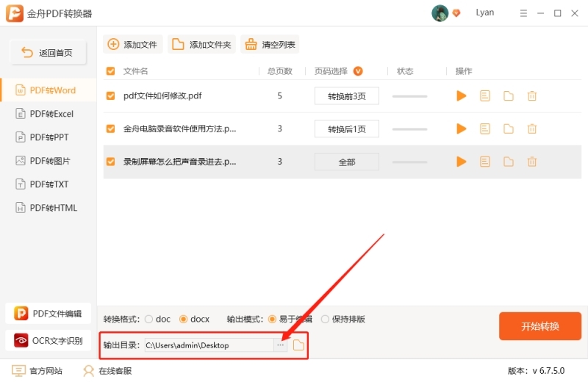Click the 操作 column header
The image size is (588, 382).
click(x=464, y=71)
